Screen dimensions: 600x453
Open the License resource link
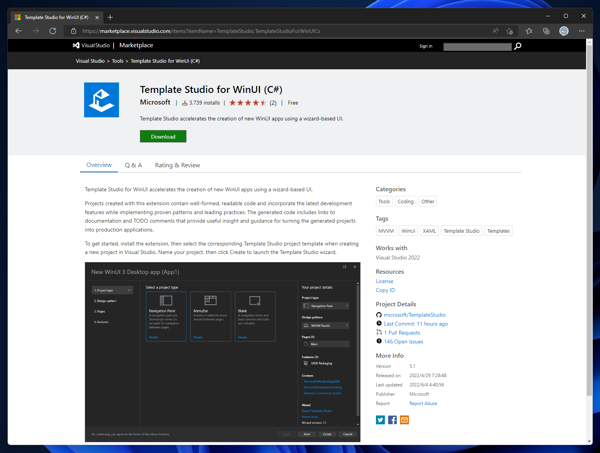coord(384,281)
